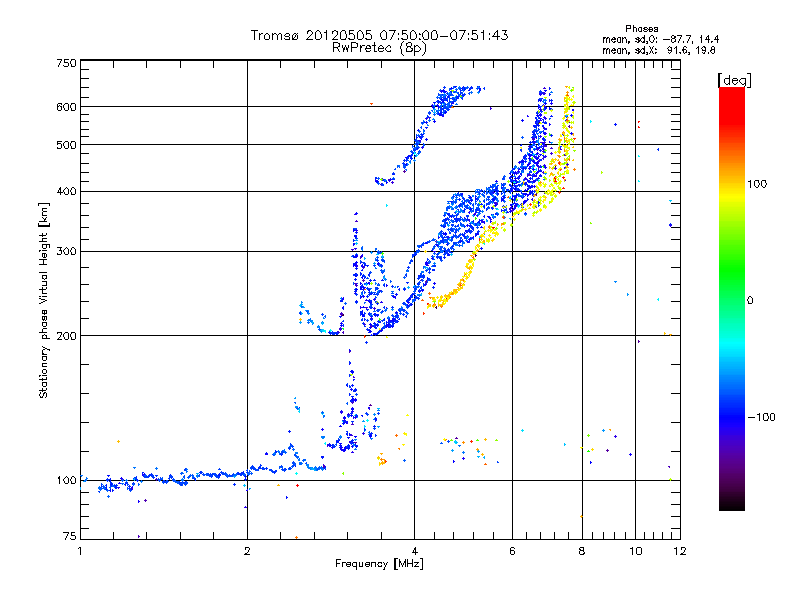
Task: Click the 'mean, sd,X: 91.6, 19.8' line
Action: 659,50
